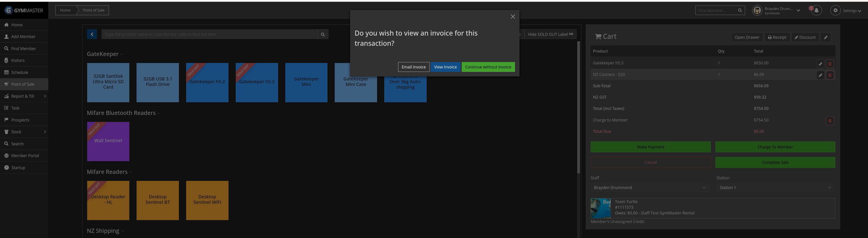Delete Gatekeeper h5.3 from cart
The image size is (868, 238).
point(830,64)
